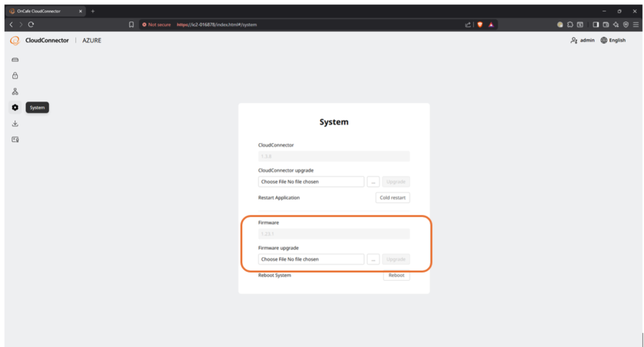Click the Firmware upgrade label
Viewport: 644px width, 347px height.
[279, 248]
